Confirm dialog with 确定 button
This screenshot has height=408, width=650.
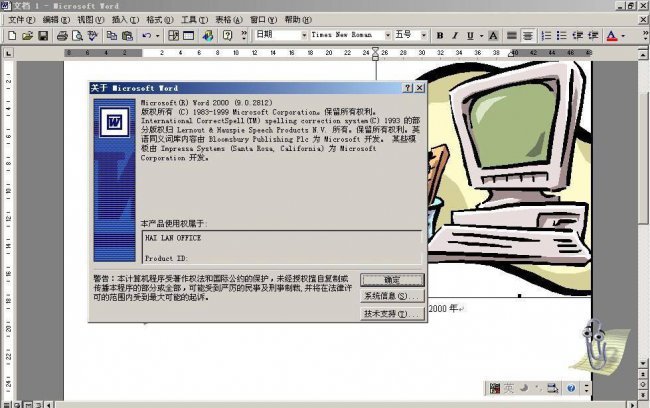point(392,280)
